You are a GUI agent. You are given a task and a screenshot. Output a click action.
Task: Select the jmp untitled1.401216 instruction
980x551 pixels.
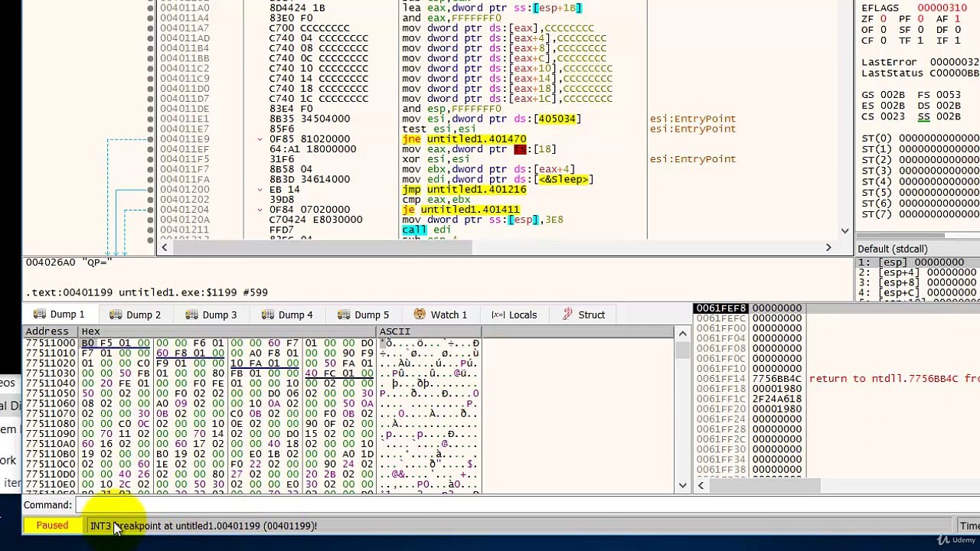pos(464,189)
